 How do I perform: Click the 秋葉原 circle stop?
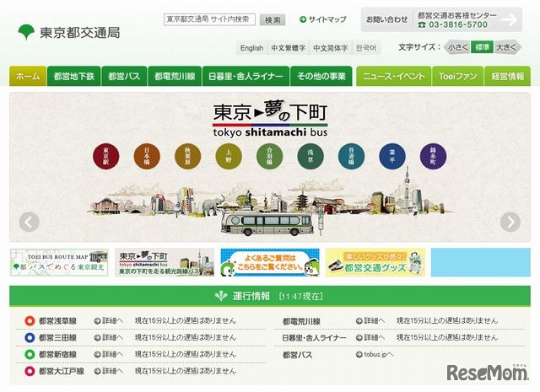187,156
